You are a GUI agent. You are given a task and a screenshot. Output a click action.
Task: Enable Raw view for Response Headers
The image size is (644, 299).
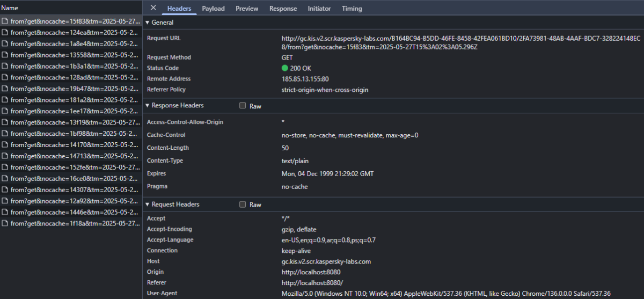[x=243, y=106]
